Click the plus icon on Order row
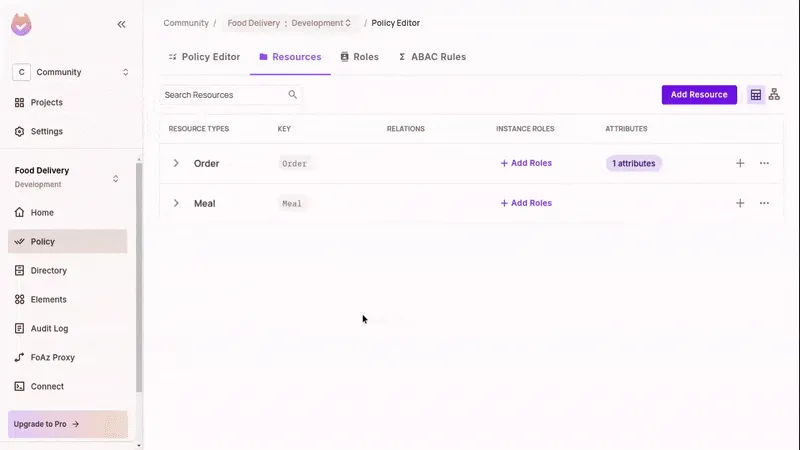 coord(740,163)
